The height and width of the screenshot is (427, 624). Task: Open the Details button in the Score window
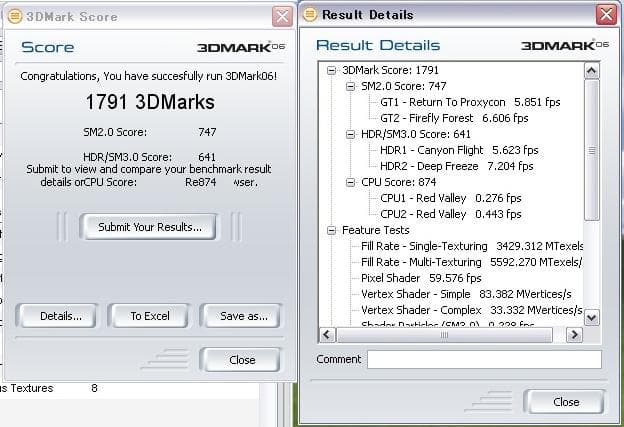60,316
